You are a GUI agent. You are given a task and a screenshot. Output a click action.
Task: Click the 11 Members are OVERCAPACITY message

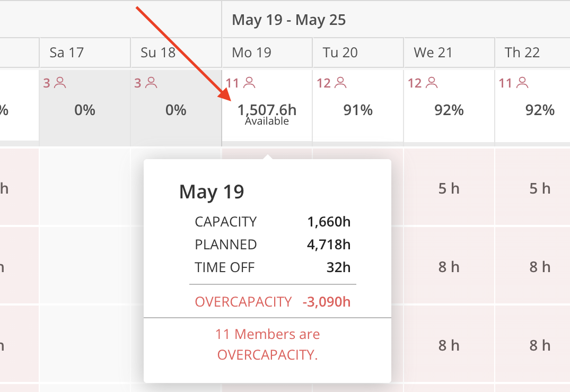point(268,344)
